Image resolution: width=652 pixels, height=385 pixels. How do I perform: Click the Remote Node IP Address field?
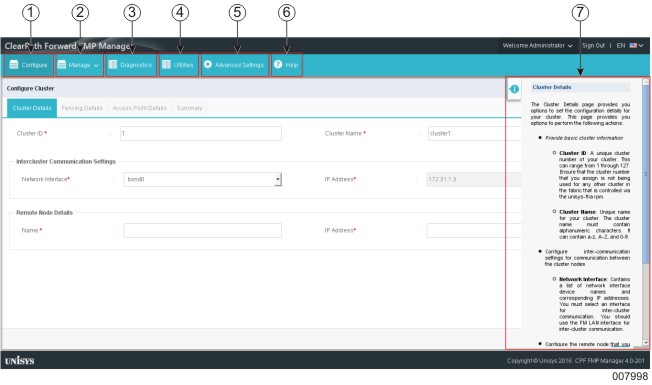474,230
